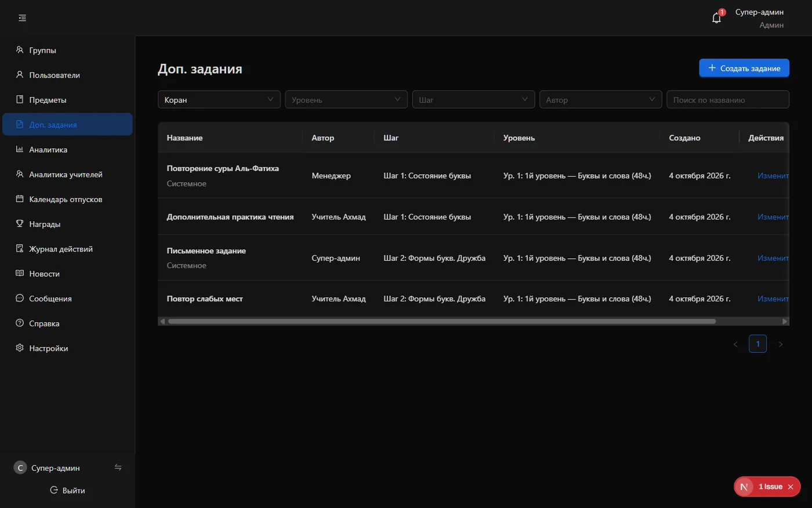
Task: Open Календарь отпусков calendar icon
Action: pos(20,199)
